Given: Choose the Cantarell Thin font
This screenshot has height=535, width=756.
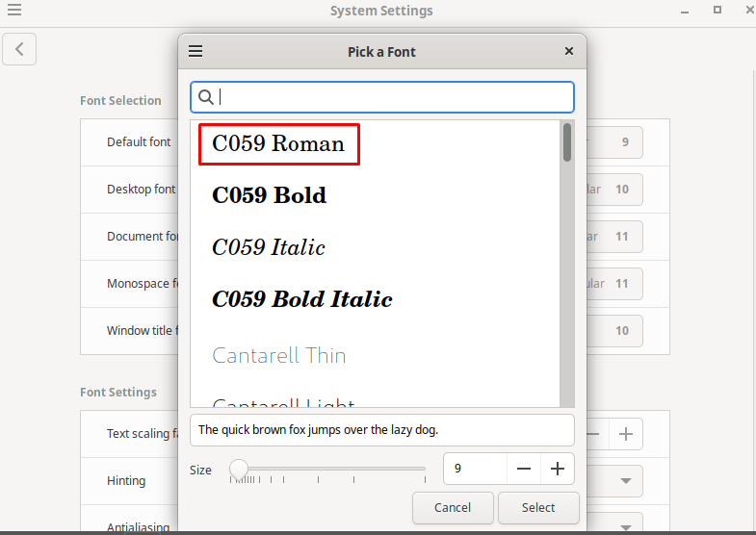Looking at the screenshot, I should 279,356.
